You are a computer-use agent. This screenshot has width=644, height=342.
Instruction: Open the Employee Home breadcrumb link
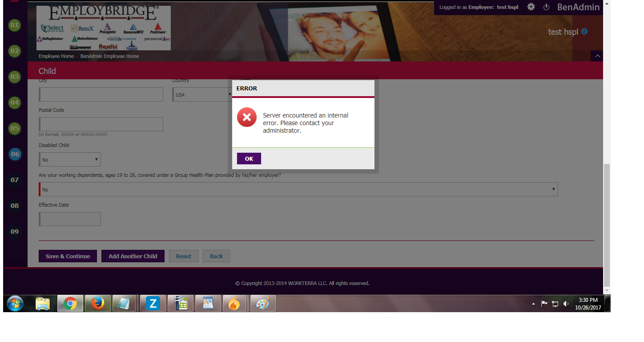click(56, 56)
